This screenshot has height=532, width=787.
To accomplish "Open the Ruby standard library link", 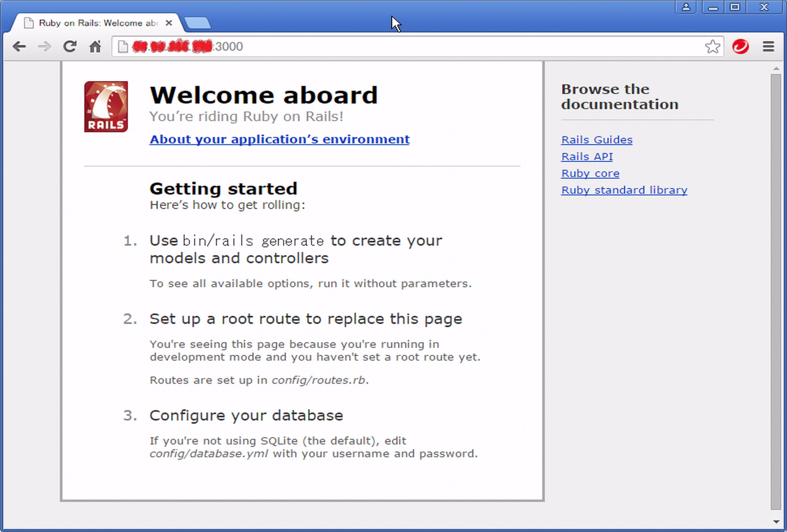I will click(624, 190).
